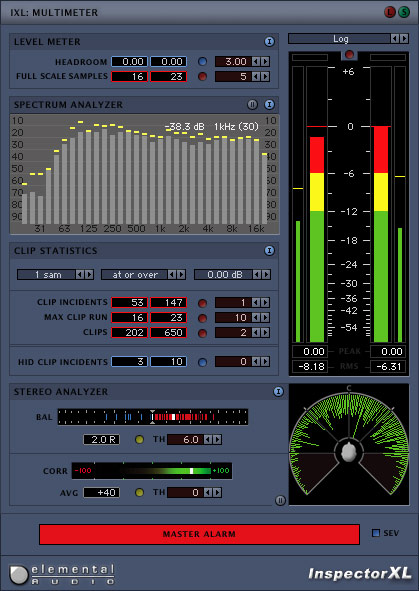
Task: Step forward the '1 sam' selector
Action: [x=89, y=274]
